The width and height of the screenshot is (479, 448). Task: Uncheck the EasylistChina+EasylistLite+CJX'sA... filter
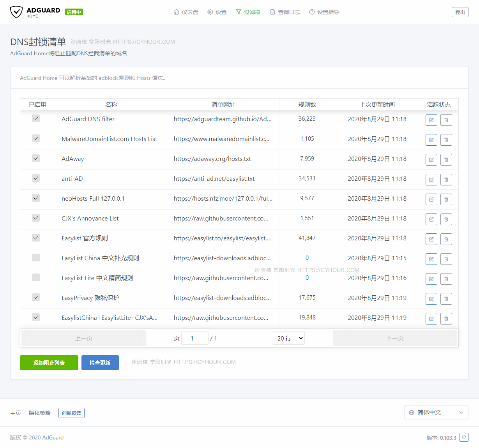(x=36, y=317)
